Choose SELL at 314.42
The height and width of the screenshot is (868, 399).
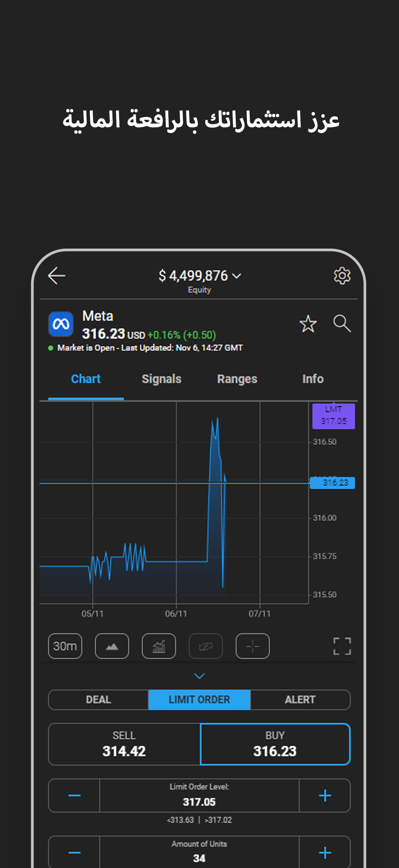click(124, 744)
